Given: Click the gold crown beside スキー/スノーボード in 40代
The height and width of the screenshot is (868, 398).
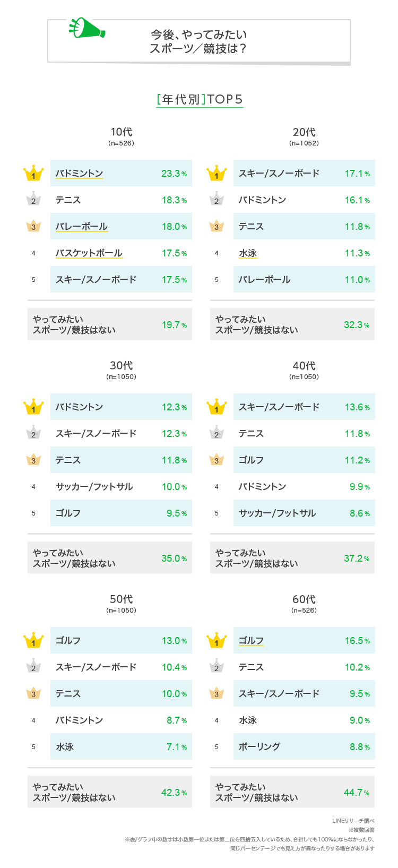Looking at the screenshot, I should click(216, 407).
